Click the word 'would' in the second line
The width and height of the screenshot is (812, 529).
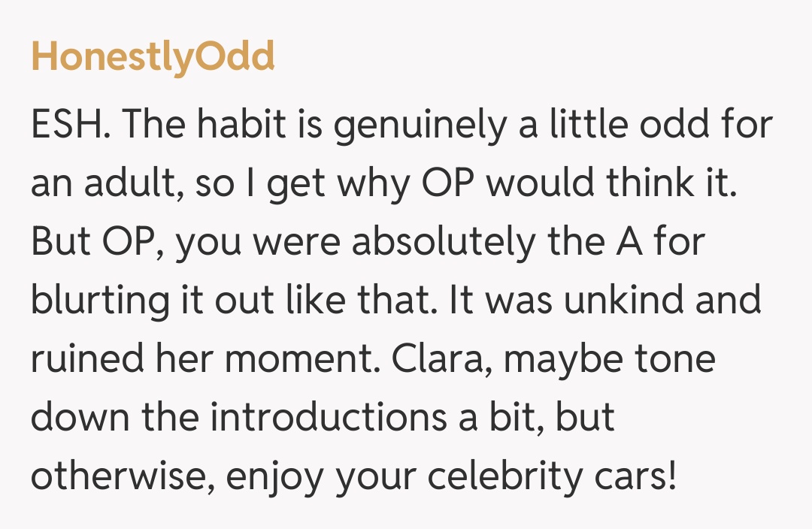click(x=533, y=185)
